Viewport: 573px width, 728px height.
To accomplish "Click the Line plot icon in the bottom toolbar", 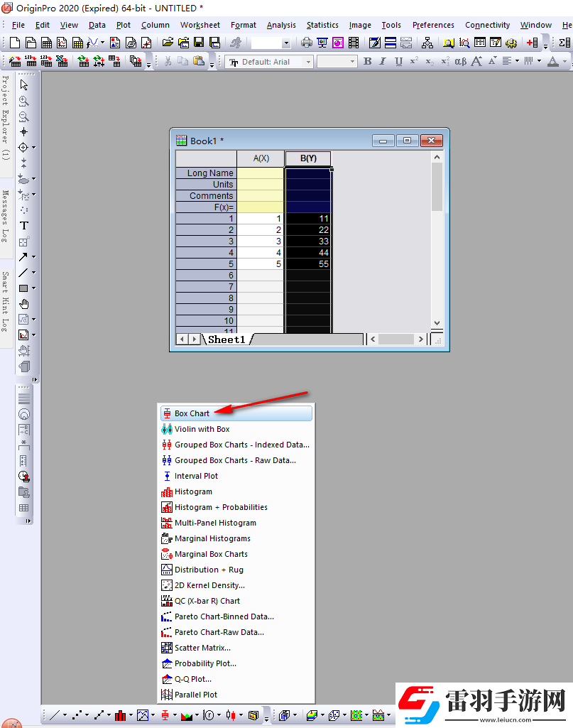I will (x=54, y=715).
